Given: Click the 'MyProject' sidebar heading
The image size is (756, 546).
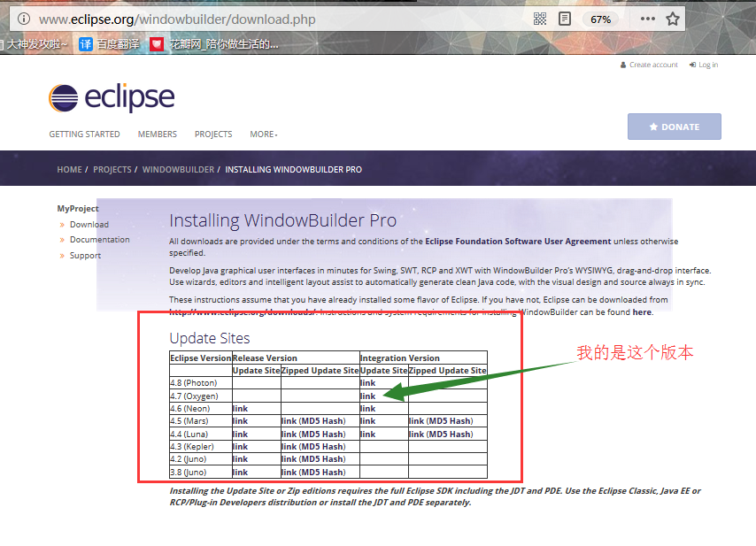Looking at the screenshot, I should pos(78,209).
